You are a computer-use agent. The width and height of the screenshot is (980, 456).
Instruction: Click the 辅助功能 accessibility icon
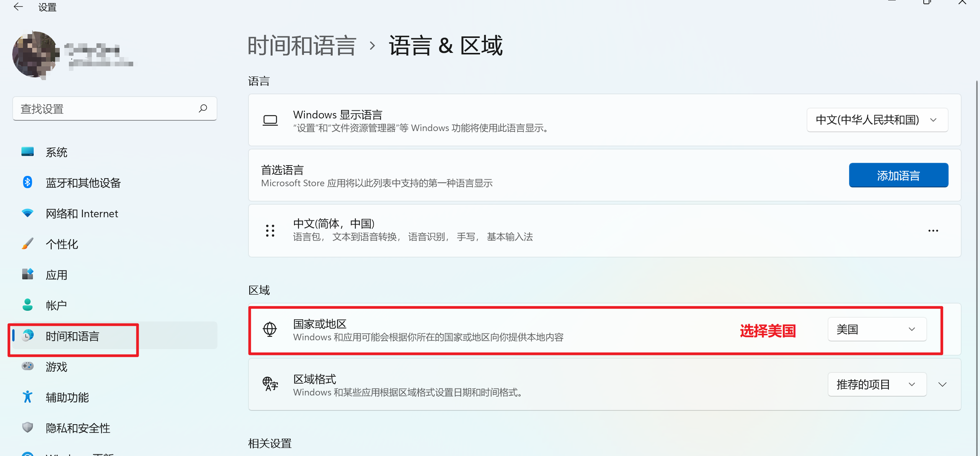(28, 397)
